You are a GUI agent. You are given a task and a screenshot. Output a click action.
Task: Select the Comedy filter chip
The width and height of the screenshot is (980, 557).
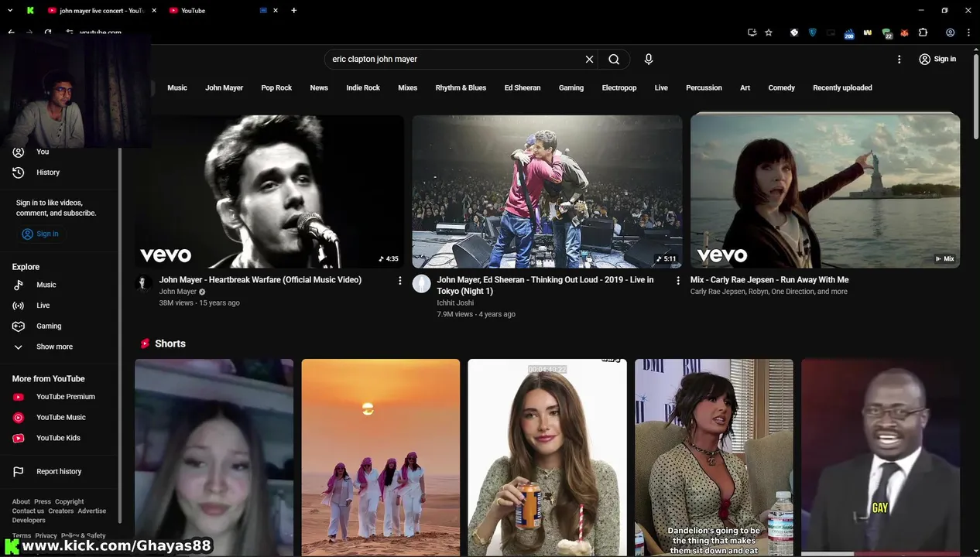click(x=782, y=88)
